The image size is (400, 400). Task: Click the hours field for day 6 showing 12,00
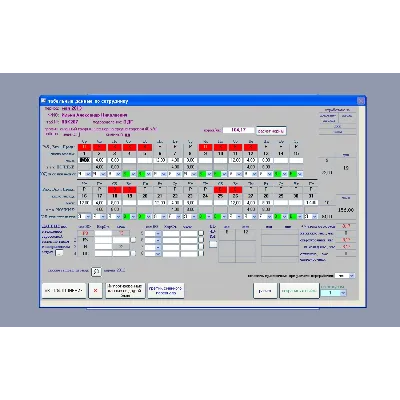coord(160,160)
